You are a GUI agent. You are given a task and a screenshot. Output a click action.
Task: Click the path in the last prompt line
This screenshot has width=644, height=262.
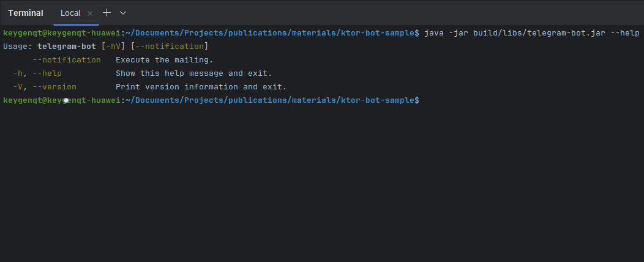click(270, 100)
